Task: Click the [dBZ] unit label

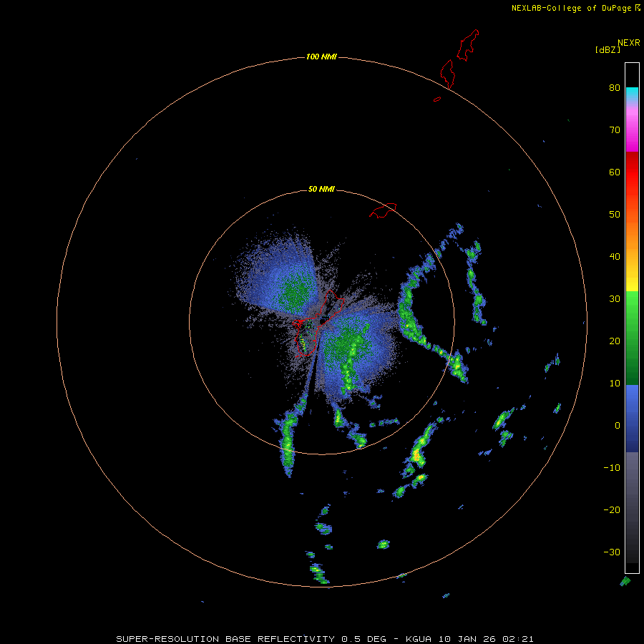Action: coord(608,50)
